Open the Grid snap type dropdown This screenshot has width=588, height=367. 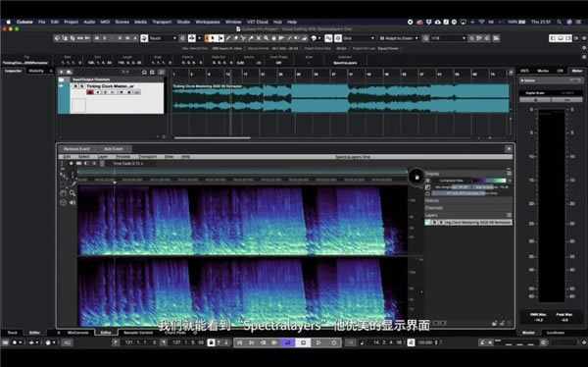pos(359,38)
